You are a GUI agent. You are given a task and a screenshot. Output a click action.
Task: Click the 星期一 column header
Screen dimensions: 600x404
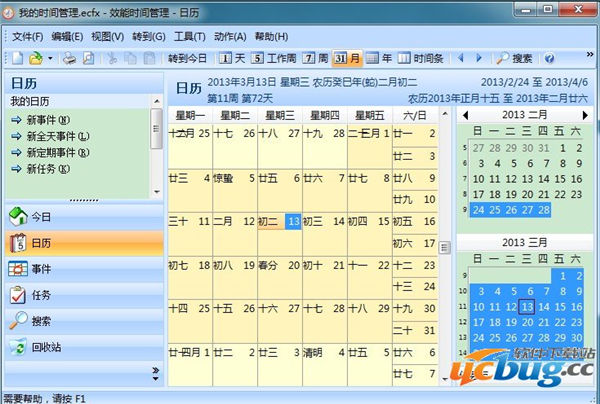(190, 115)
